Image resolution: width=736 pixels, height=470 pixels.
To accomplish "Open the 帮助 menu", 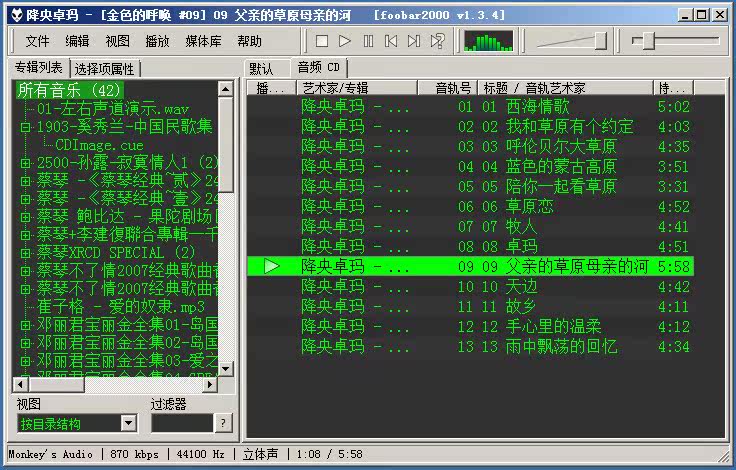I will tap(249, 41).
